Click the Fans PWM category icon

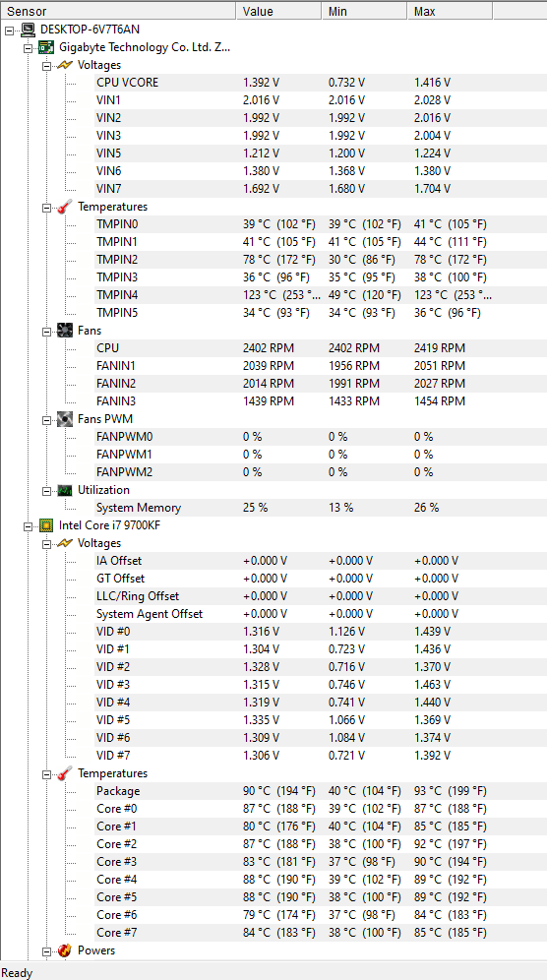click(x=65, y=419)
